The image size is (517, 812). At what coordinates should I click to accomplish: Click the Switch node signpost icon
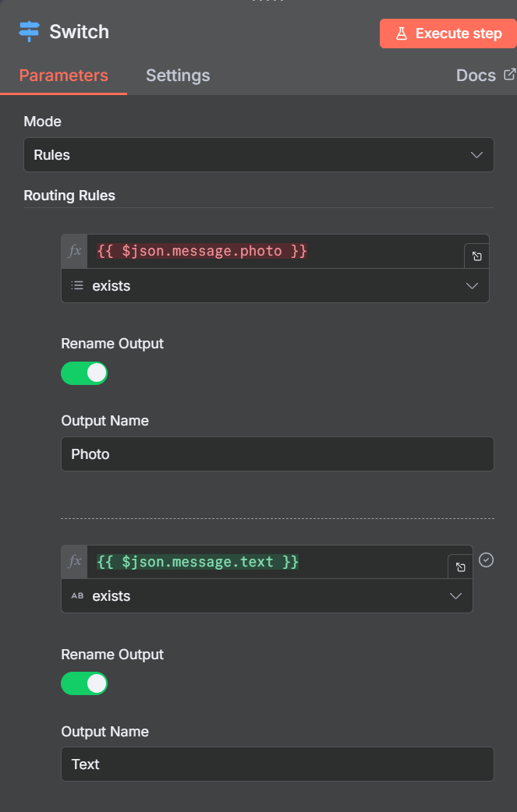click(x=29, y=32)
